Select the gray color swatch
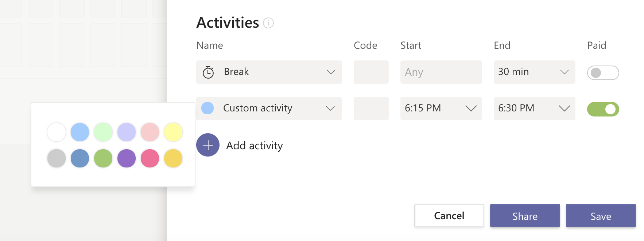Viewport: 644px width, 241px height. coord(57,158)
